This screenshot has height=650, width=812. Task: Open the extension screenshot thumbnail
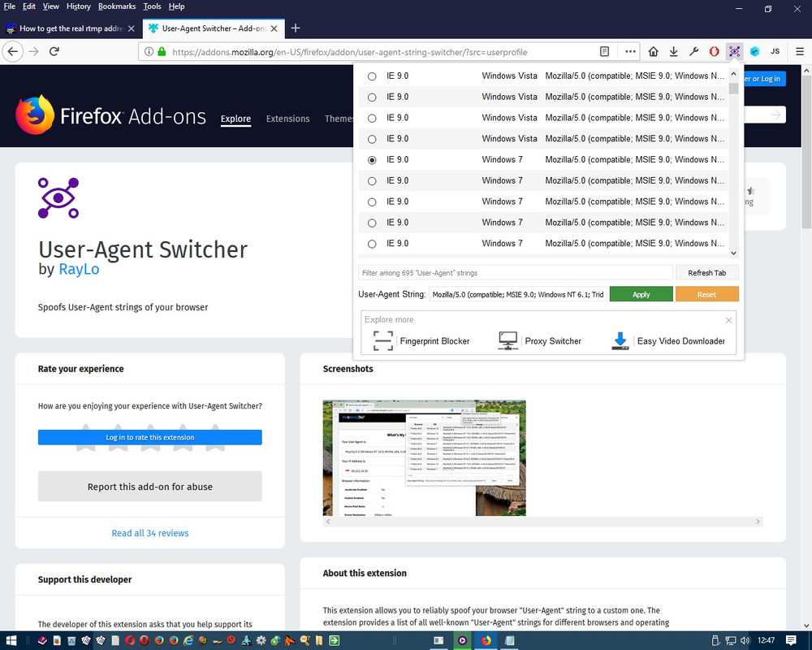pyautogui.click(x=424, y=457)
